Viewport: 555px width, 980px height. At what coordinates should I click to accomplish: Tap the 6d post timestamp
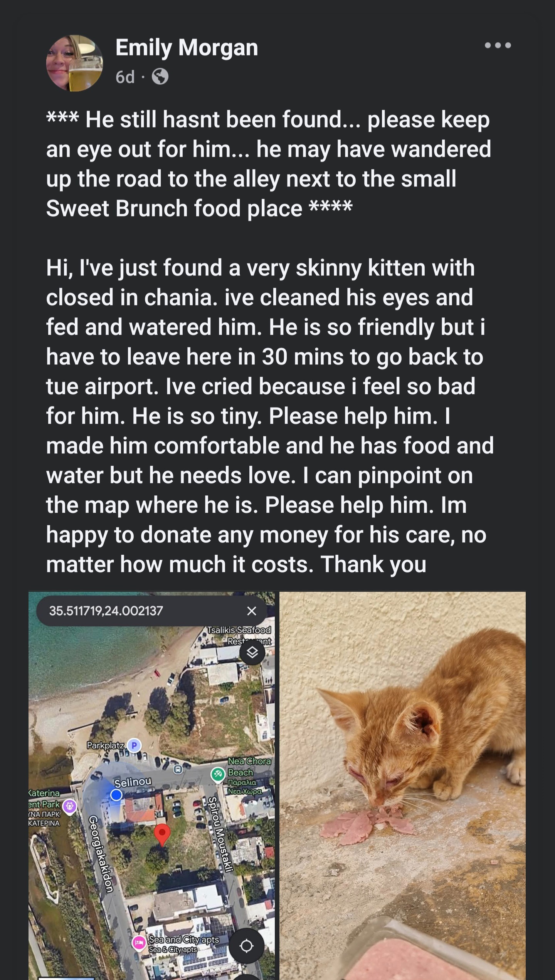(x=125, y=77)
